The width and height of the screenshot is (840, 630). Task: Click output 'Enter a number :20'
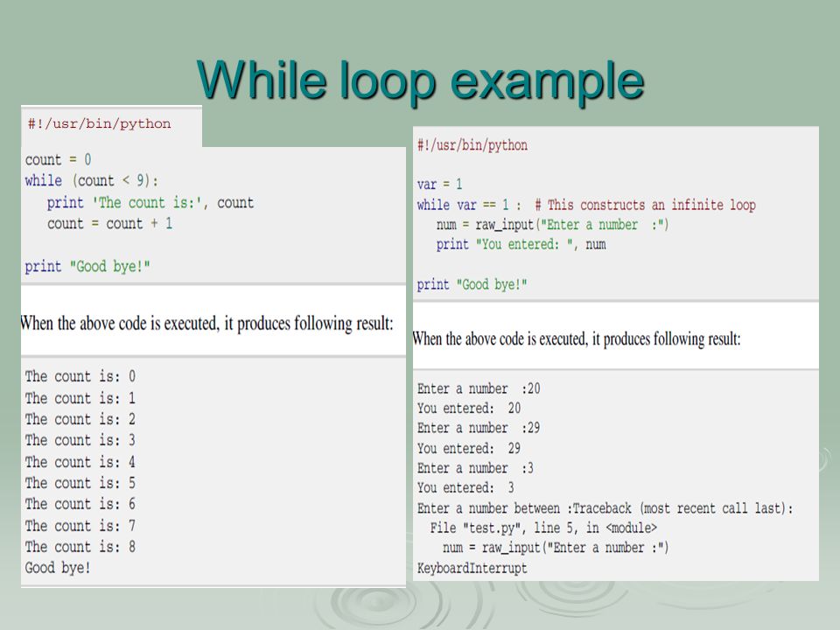click(x=479, y=388)
